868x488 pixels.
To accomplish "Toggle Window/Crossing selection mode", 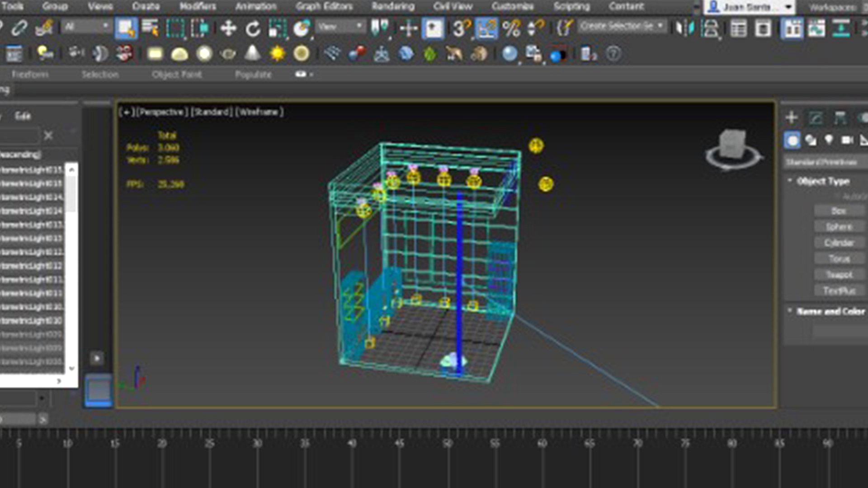I will [x=199, y=28].
